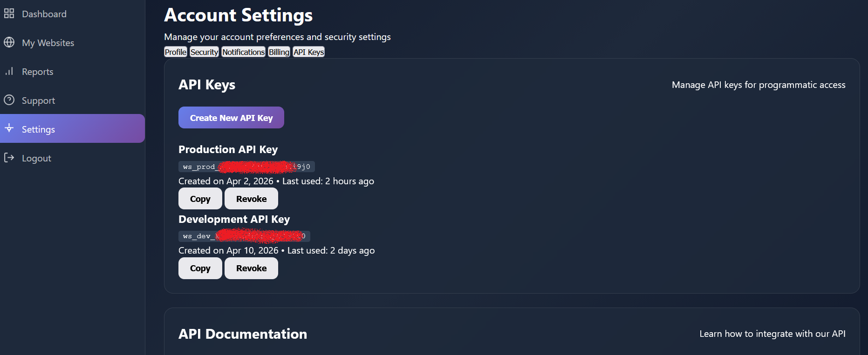Open the Reports menu item label
The width and height of the screenshot is (868, 355).
point(38,72)
